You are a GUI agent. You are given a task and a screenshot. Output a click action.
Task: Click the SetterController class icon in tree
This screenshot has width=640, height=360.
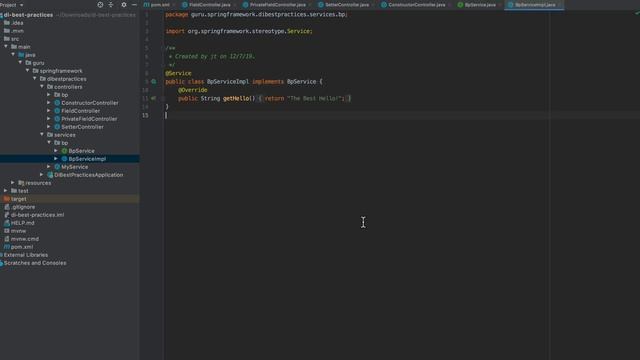click(x=57, y=127)
